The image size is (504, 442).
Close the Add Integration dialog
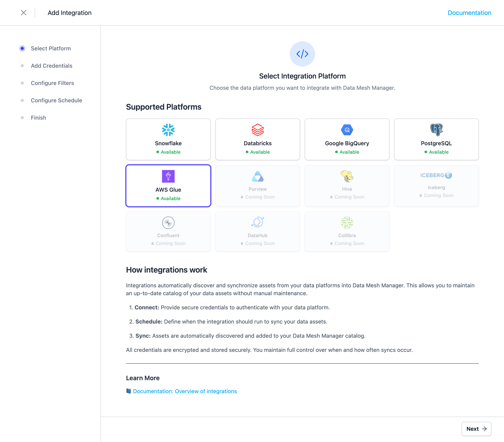[x=24, y=13]
